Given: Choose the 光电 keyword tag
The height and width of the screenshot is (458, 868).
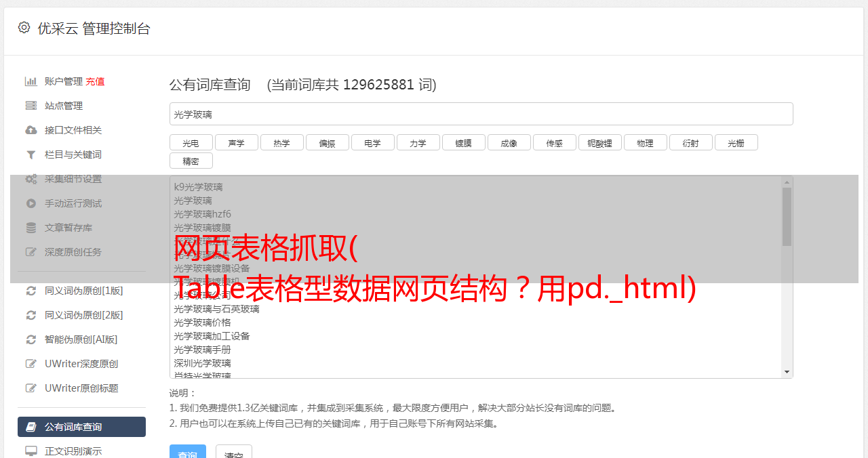Looking at the screenshot, I should (191, 142).
